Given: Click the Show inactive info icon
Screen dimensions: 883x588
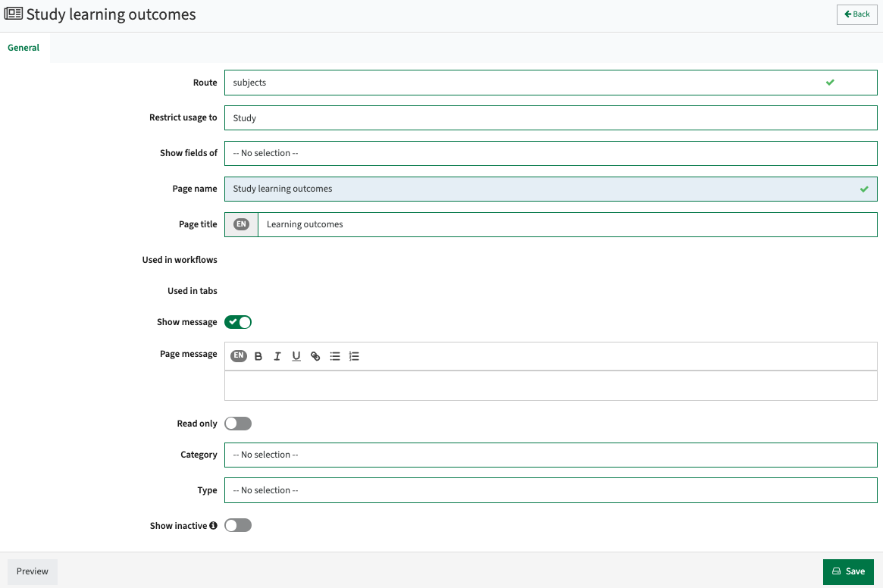Looking at the screenshot, I should tap(214, 525).
